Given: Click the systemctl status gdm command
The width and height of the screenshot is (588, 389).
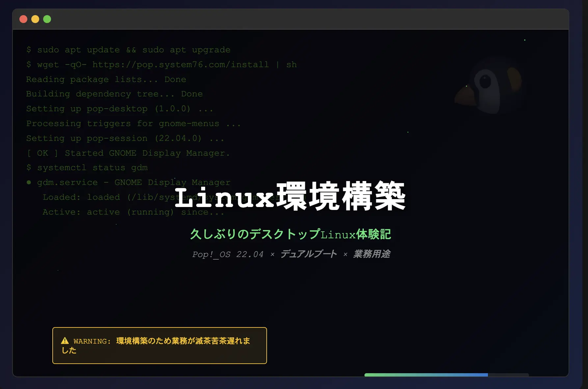Looking at the screenshot, I should coord(87,168).
